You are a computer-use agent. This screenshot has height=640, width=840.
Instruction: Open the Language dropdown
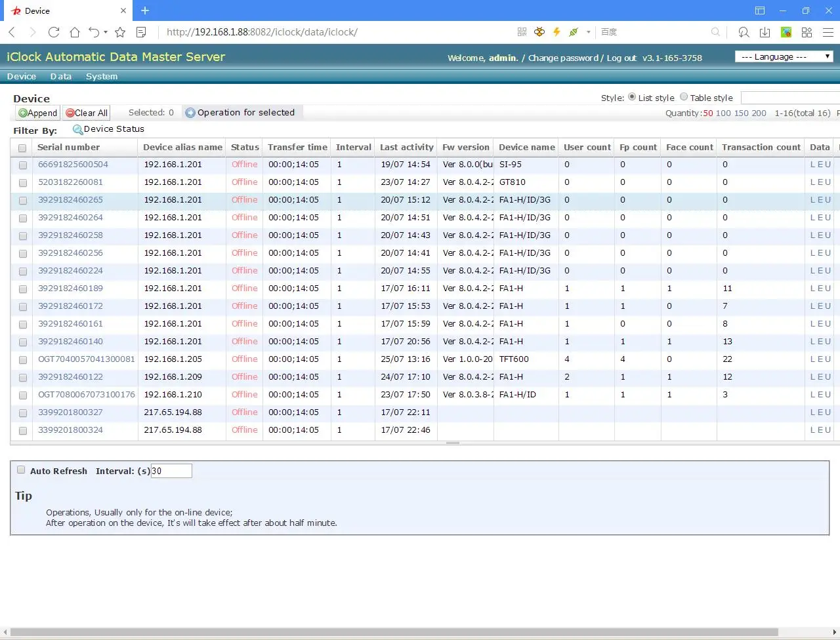coord(784,57)
